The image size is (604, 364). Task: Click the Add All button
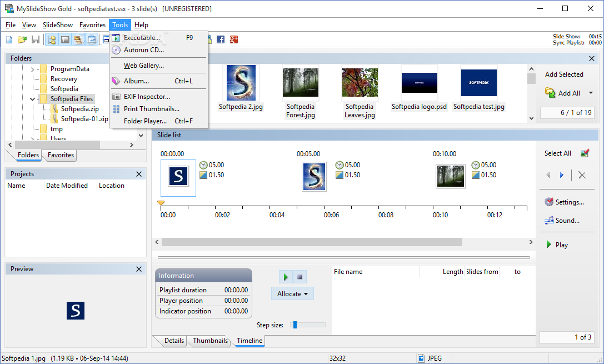point(563,93)
